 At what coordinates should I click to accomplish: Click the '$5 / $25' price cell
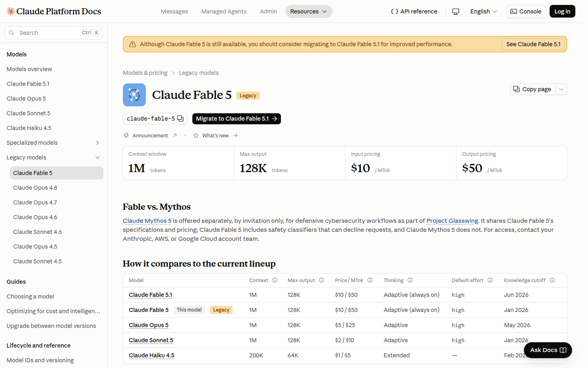pos(345,325)
